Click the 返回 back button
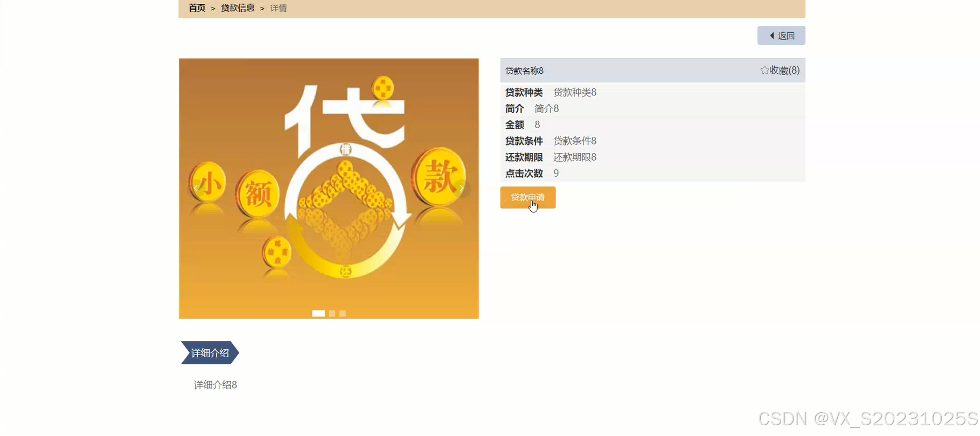Viewport: 980px width, 436px height. pyautogui.click(x=781, y=36)
